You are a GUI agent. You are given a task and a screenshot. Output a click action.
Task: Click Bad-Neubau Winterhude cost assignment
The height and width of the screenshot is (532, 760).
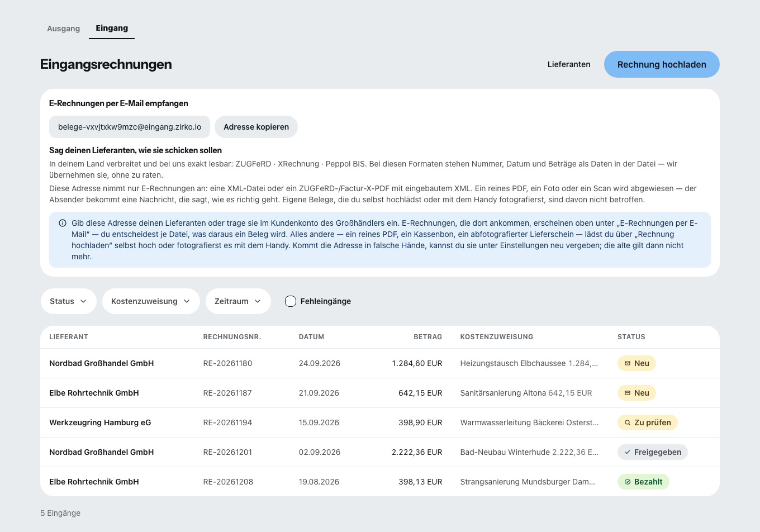tap(529, 452)
